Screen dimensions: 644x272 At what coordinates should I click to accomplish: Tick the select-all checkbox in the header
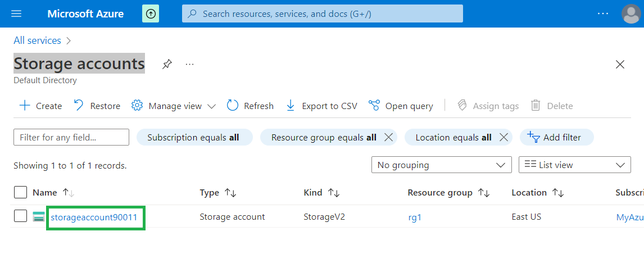pos(21,192)
